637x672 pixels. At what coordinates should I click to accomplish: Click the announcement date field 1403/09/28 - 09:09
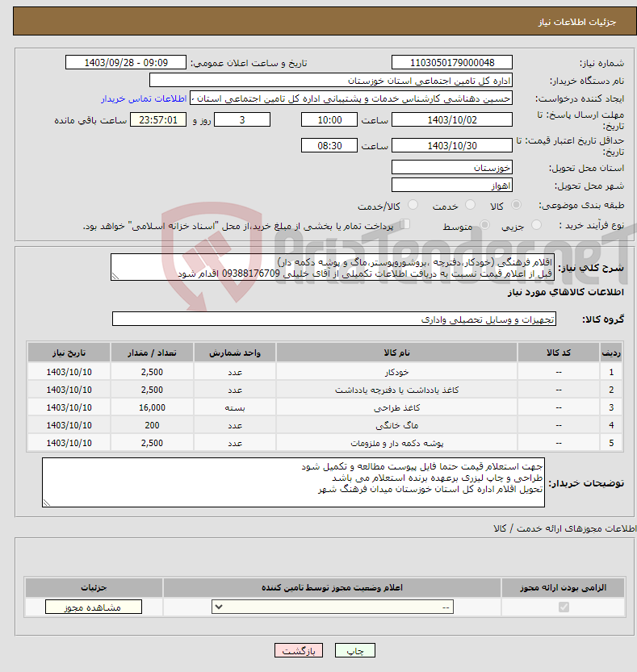126,63
